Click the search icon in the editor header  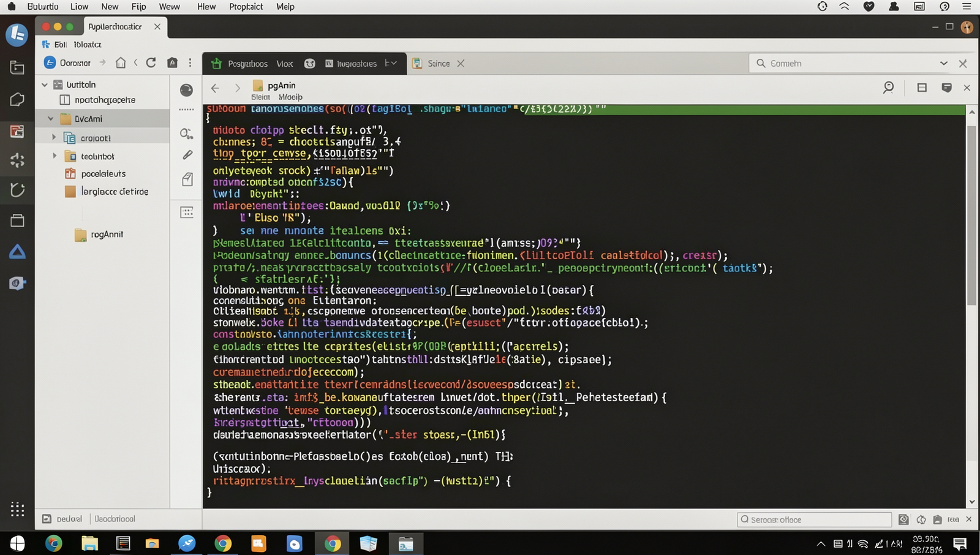coord(888,88)
